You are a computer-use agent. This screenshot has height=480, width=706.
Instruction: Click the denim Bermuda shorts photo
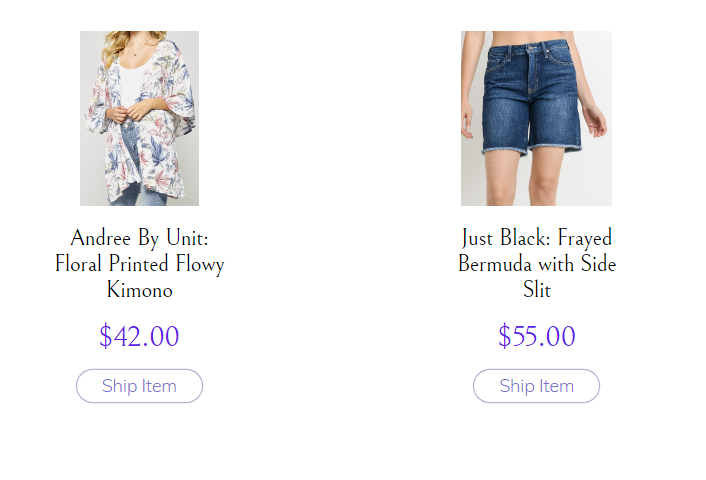(x=536, y=118)
